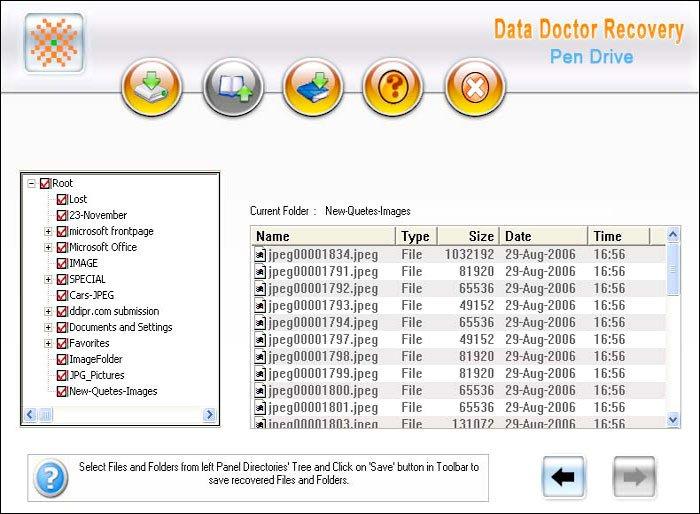Toggle the Documents and Settings checkbox
Image resolution: width=700 pixels, height=514 pixels.
click(62, 328)
